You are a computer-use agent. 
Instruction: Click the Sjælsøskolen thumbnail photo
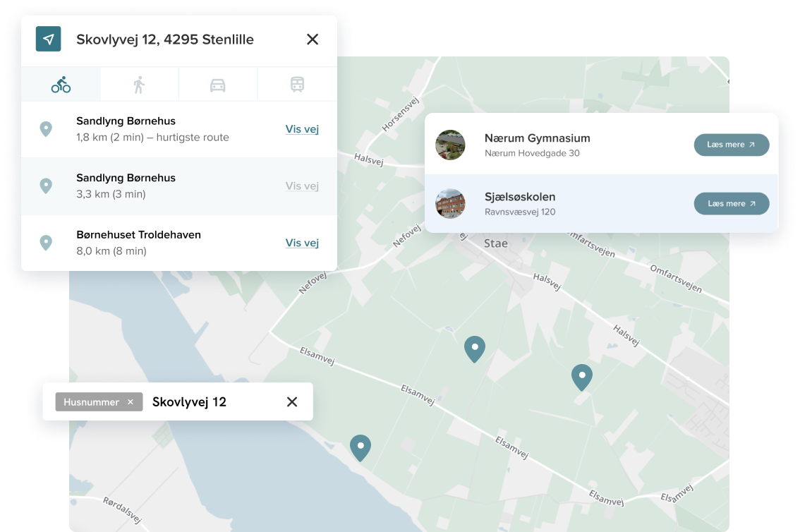pyautogui.click(x=450, y=204)
